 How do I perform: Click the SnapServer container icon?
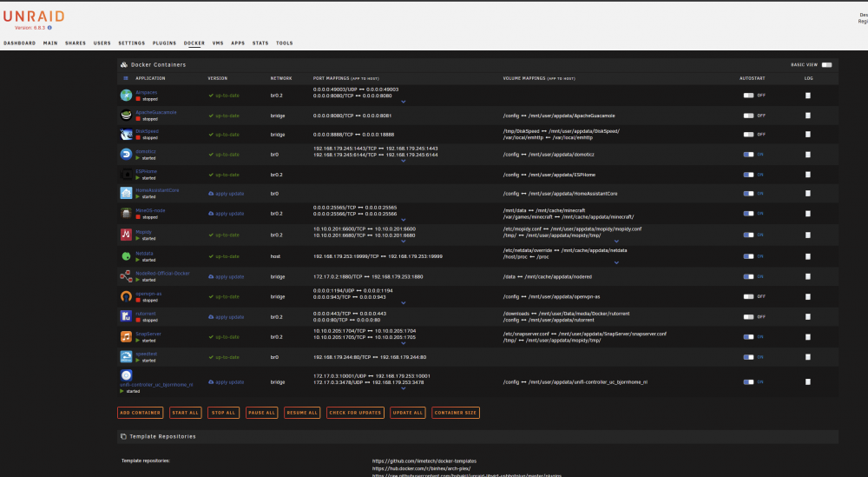[126, 337]
